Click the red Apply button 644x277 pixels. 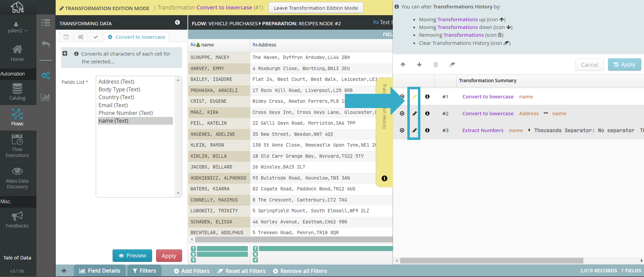point(169,255)
